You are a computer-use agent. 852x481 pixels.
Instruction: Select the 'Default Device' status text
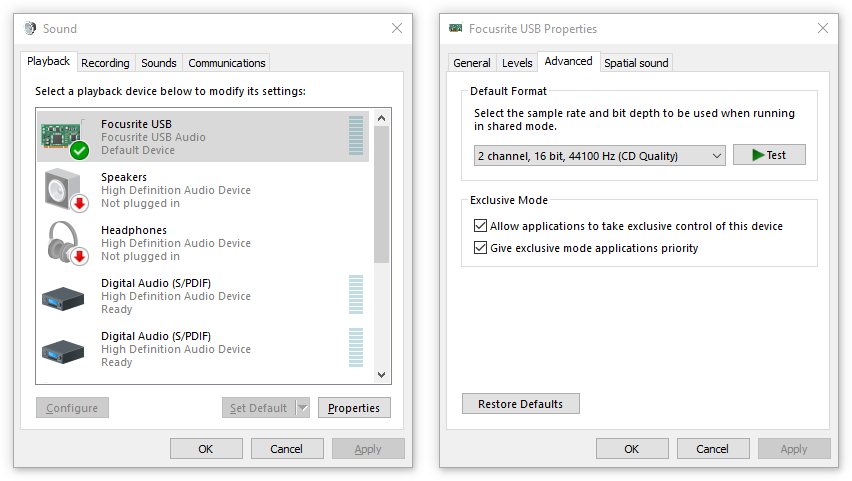coord(138,150)
